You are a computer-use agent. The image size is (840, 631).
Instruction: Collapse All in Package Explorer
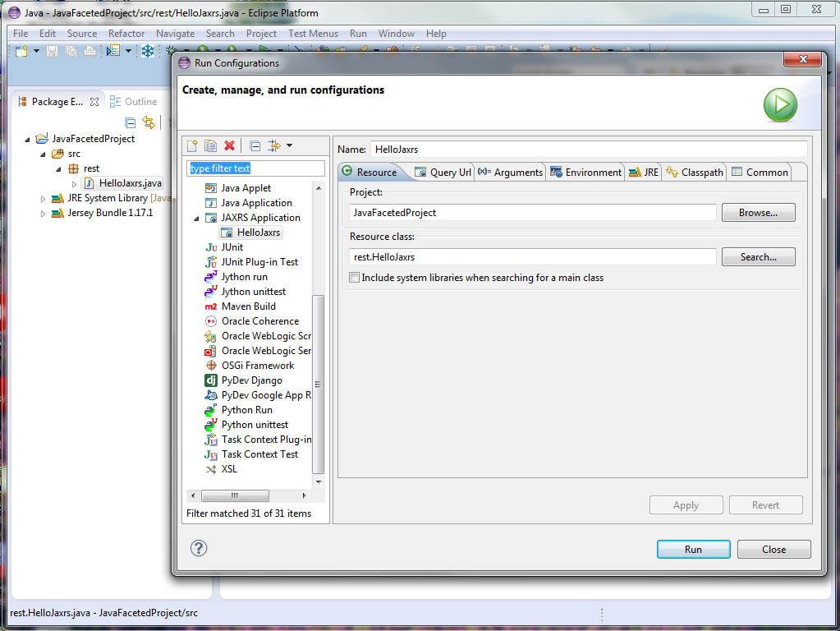pos(131,122)
